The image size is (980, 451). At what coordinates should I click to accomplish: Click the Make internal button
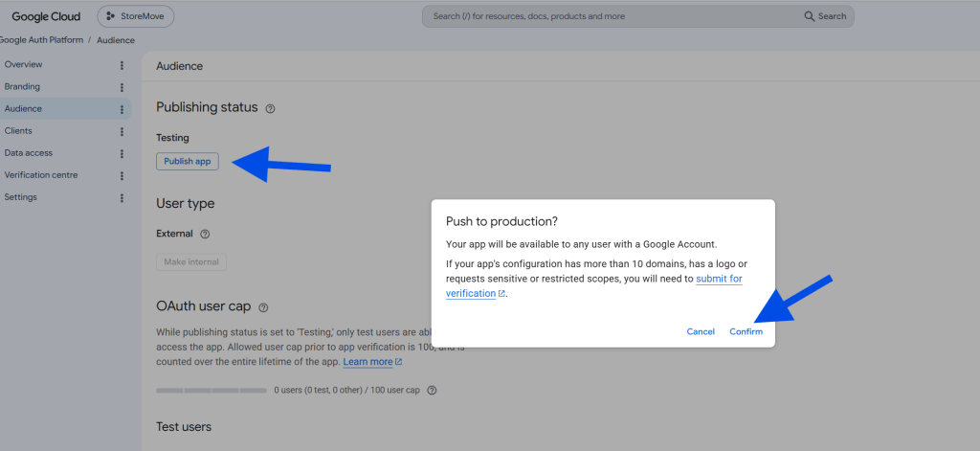[191, 262]
